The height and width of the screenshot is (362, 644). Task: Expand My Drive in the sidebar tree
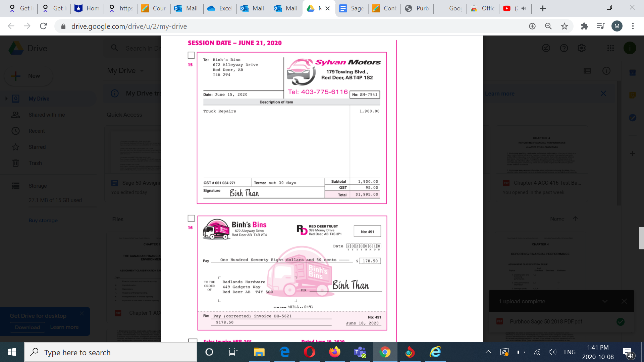6,98
